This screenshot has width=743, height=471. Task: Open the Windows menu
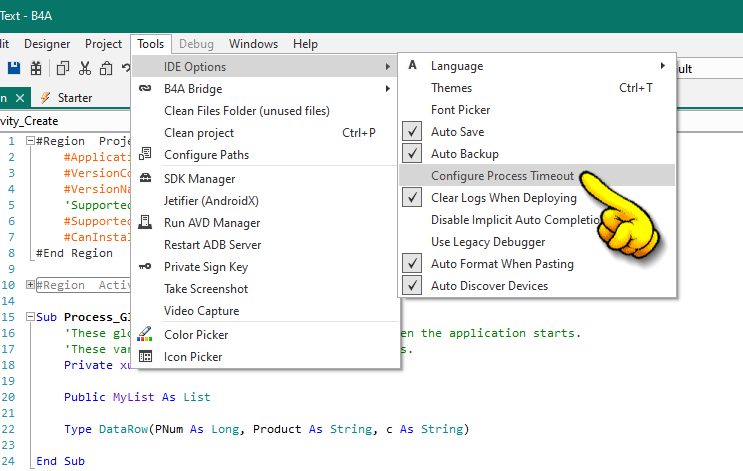[253, 44]
